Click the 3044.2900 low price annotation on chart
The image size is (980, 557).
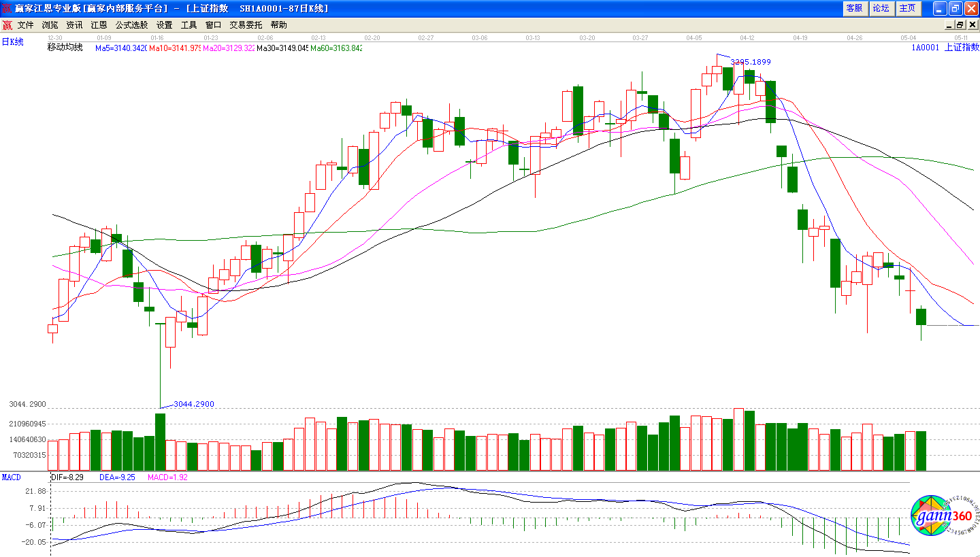pyautogui.click(x=194, y=404)
